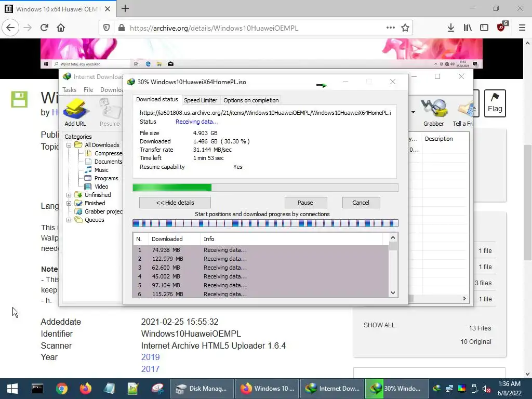Image resolution: width=532 pixels, height=399 pixels.
Task: Open the dropdown arrow left of Grabber
Action: point(413,112)
